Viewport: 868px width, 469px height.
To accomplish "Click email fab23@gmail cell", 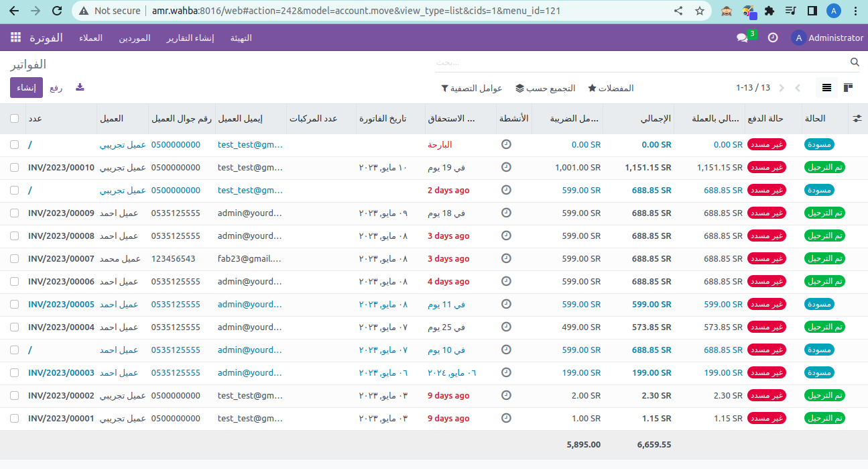I will coord(250,258).
